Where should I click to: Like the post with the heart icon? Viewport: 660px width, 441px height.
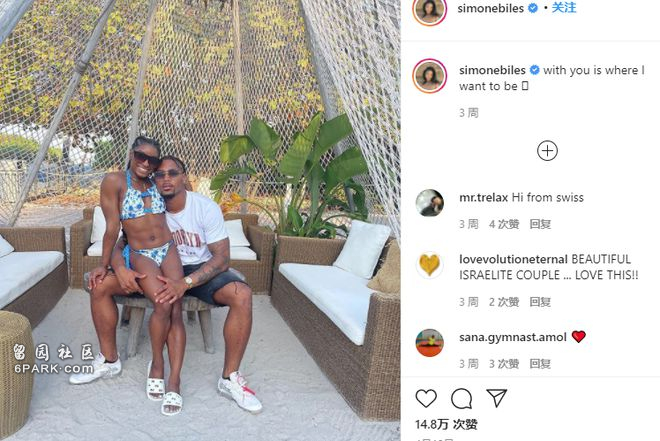[426, 398]
